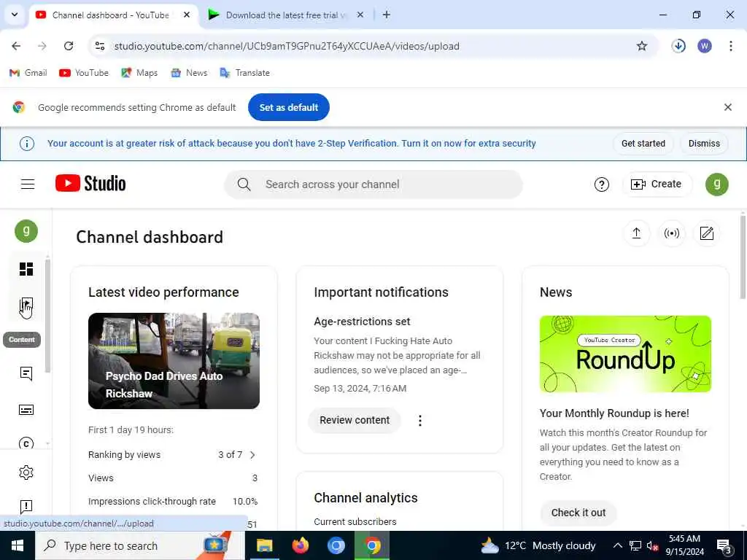The width and height of the screenshot is (747, 560).
Task: Open the Maps bookmark
Action: tap(139, 73)
